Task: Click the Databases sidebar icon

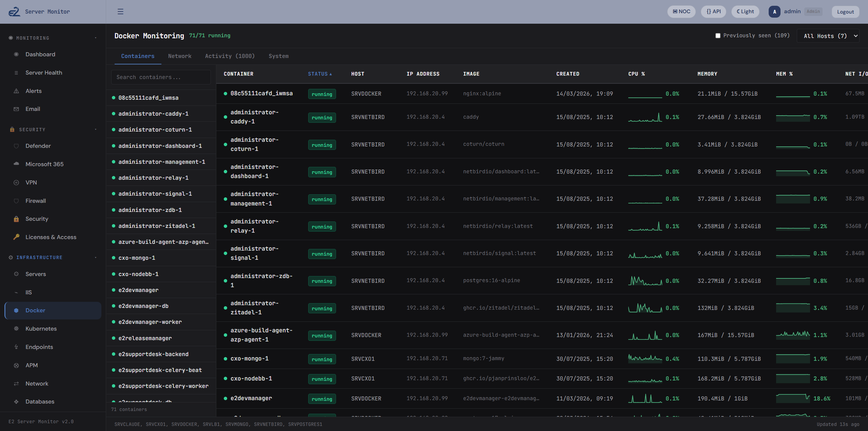Action: 16,401
